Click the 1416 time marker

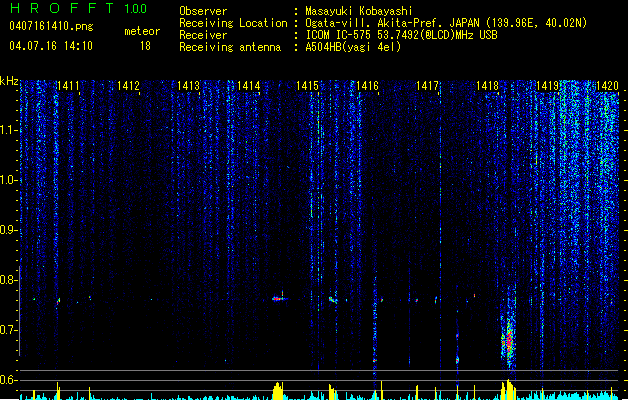click(367, 86)
